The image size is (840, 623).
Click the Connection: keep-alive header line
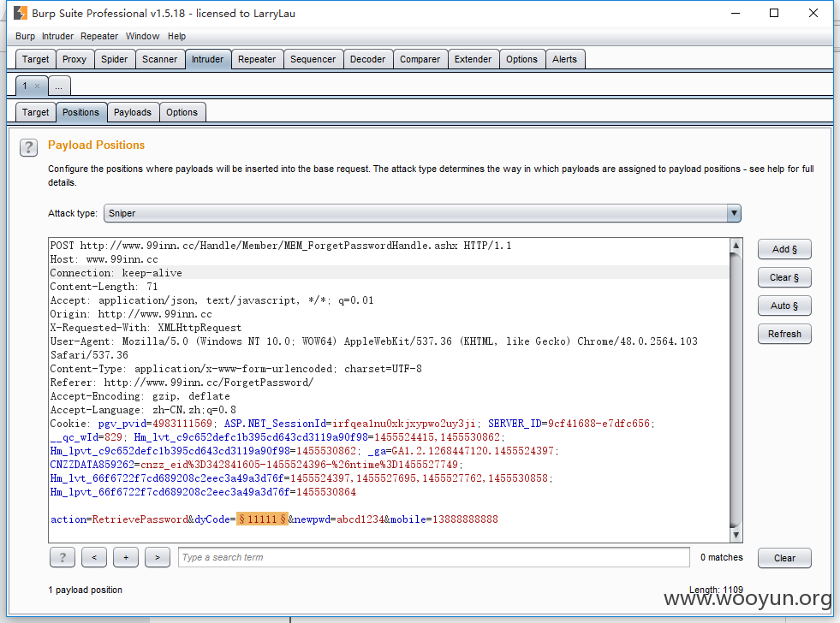tap(116, 273)
